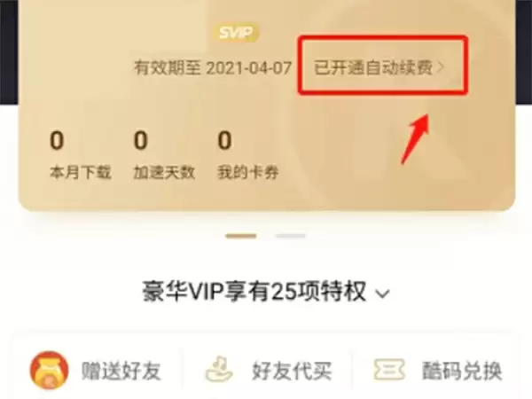Tap 好友代买 label
The height and width of the screenshot is (399, 532).
coord(292,371)
